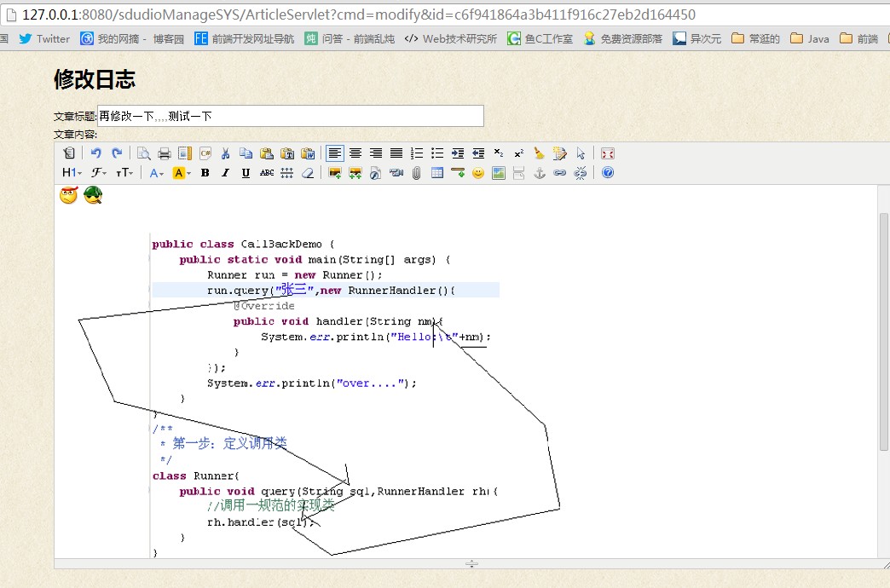
Task: Open the 常逛的 bookmarks folder
Action: click(x=755, y=38)
